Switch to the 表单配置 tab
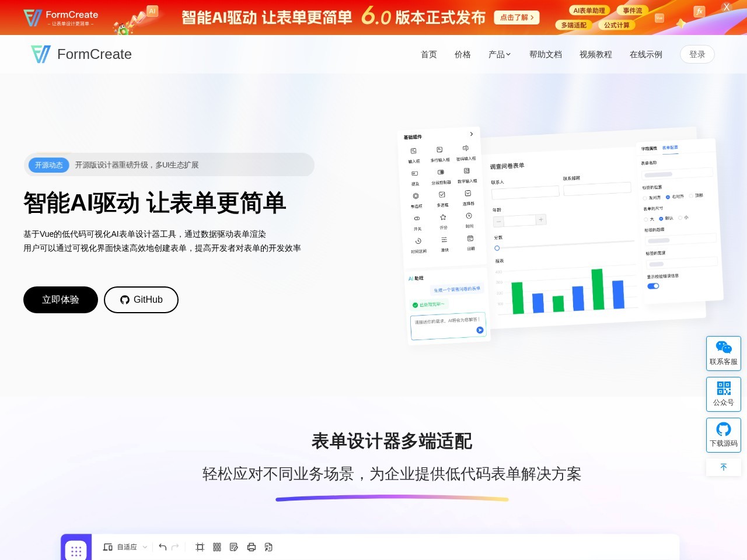 (x=670, y=148)
